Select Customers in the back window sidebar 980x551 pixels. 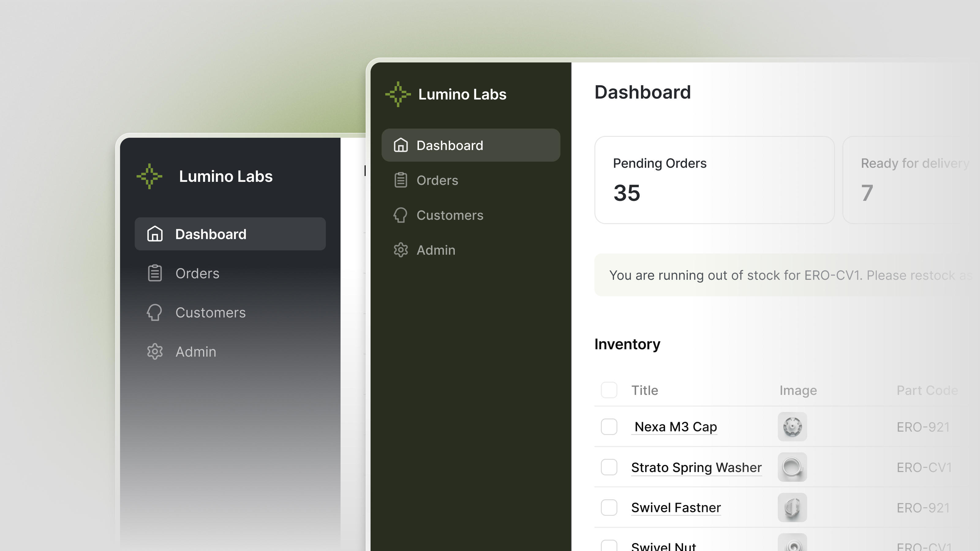pos(230,312)
